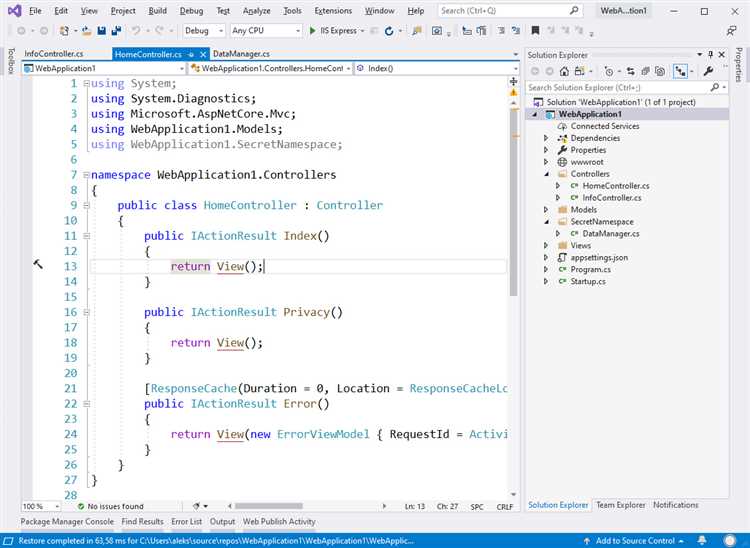Viewport: 750px width, 548px height.
Task: Click the Open File toolbar icon
Action: 87,31
